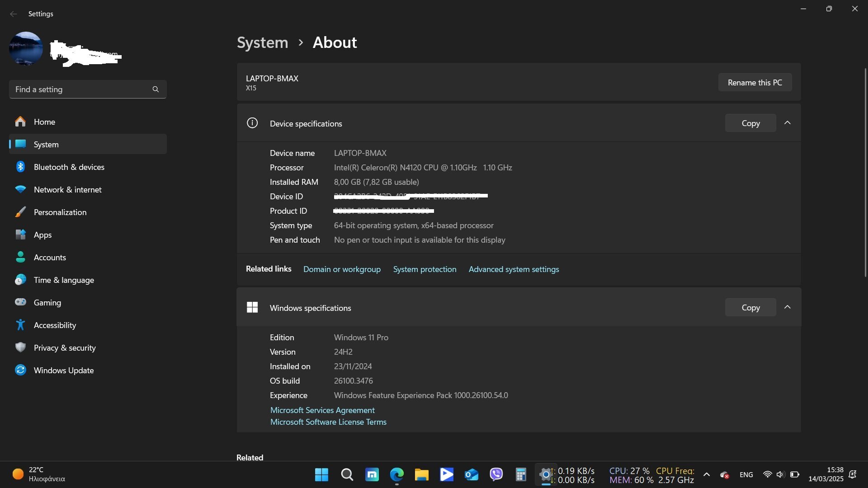
Task: Open the weather widget showing 22°C
Action: tap(39, 474)
